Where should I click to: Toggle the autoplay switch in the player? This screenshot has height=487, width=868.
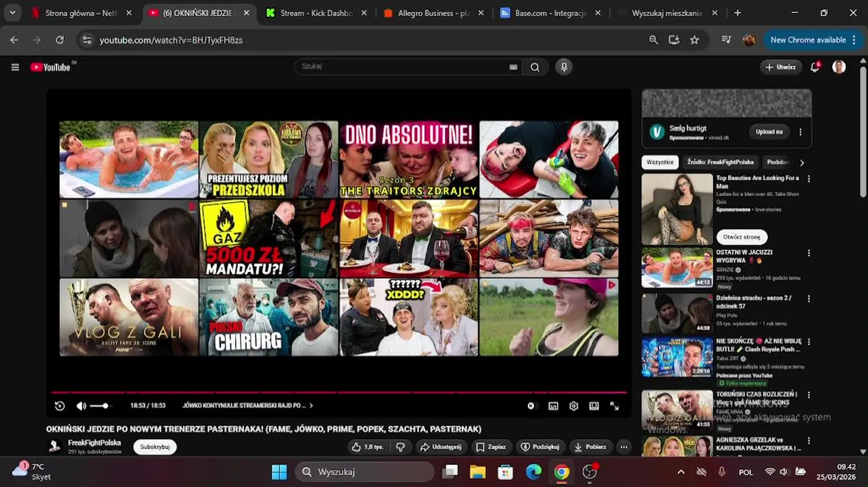(x=531, y=406)
